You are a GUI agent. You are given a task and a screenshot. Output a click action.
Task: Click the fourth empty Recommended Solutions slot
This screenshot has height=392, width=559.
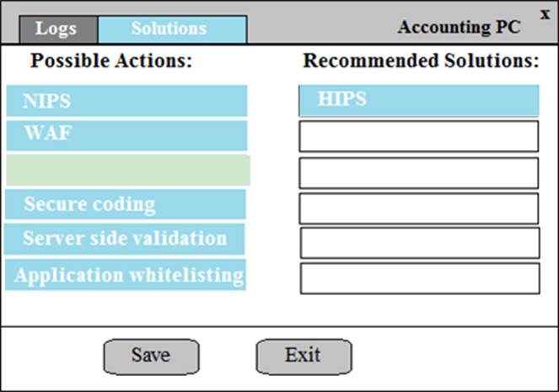click(x=419, y=242)
